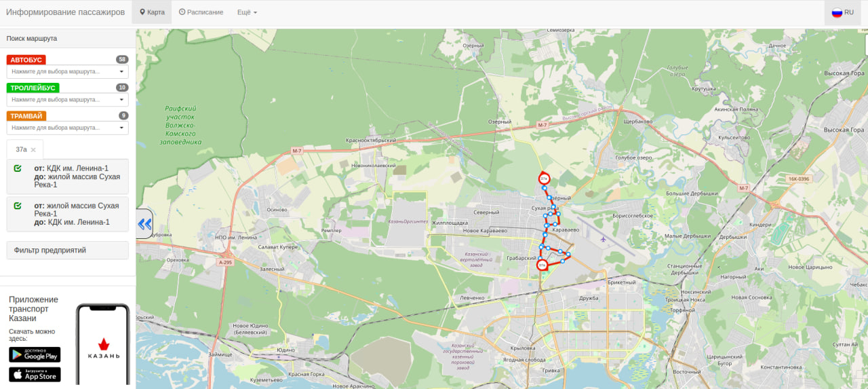This screenshot has height=389, width=868.
Task: Click the Информирование пассажиров title link
Action: pos(66,12)
